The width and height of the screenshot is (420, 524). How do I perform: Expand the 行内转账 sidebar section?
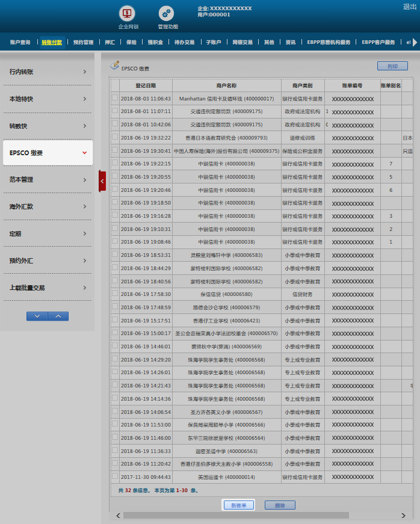click(47, 72)
